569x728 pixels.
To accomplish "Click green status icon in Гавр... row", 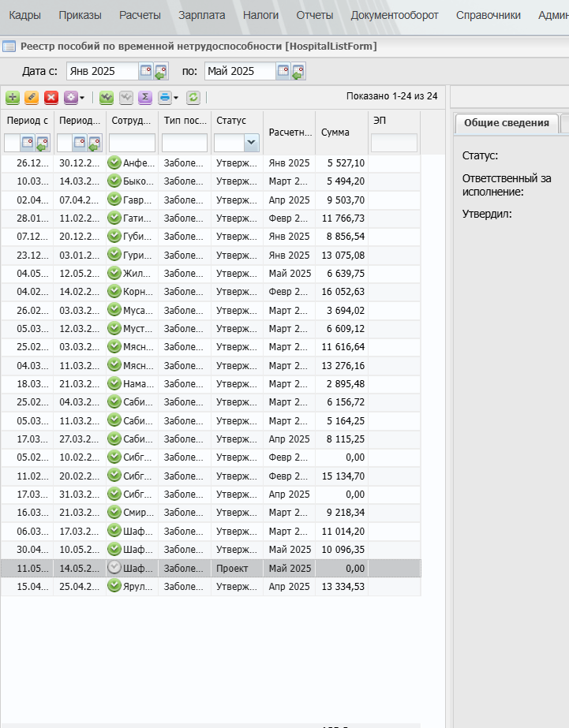I will point(114,200).
